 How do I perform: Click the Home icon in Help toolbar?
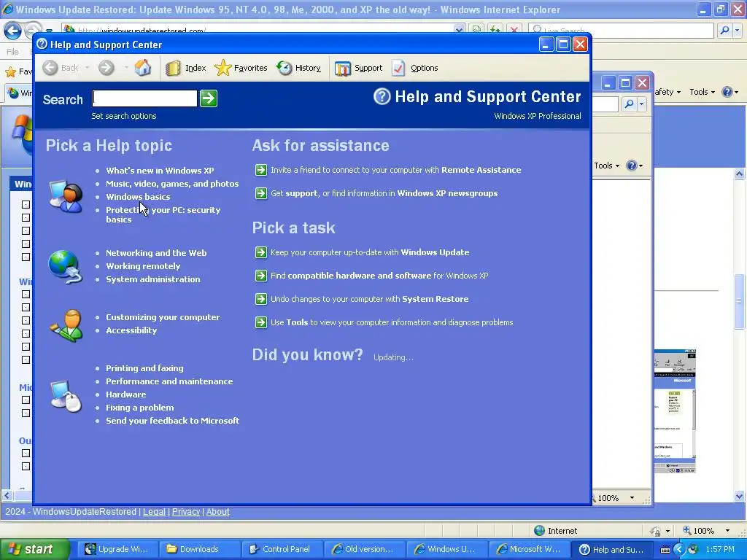[x=142, y=68]
